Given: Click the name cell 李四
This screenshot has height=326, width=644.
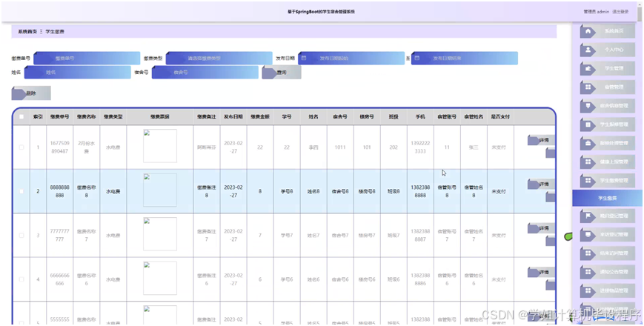Looking at the screenshot, I should [x=313, y=147].
